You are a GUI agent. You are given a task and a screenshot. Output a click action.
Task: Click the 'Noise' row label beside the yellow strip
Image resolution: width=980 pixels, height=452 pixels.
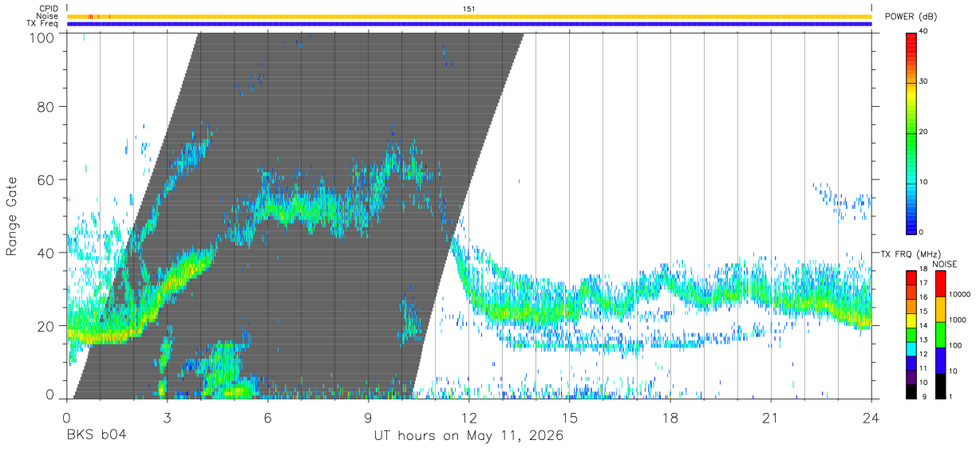point(47,16)
